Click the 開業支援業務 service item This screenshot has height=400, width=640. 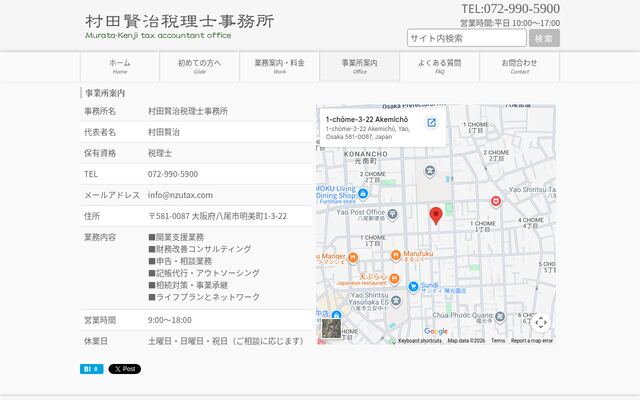coord(176,237)
